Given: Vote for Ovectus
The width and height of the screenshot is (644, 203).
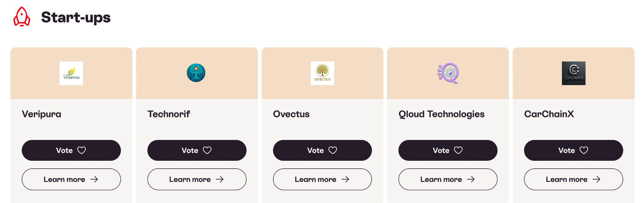Looking at the screenshot, I should click(x=322, y=150).
